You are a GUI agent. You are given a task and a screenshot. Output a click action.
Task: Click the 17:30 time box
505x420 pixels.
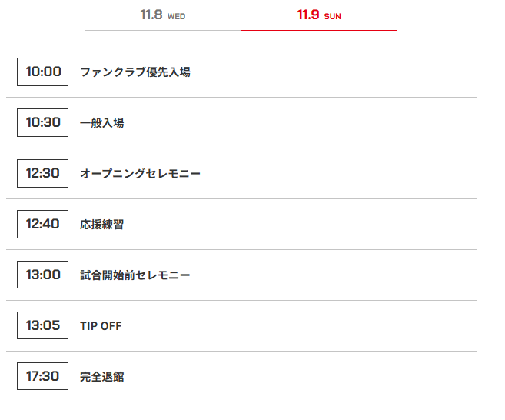[x=42, y=376]
